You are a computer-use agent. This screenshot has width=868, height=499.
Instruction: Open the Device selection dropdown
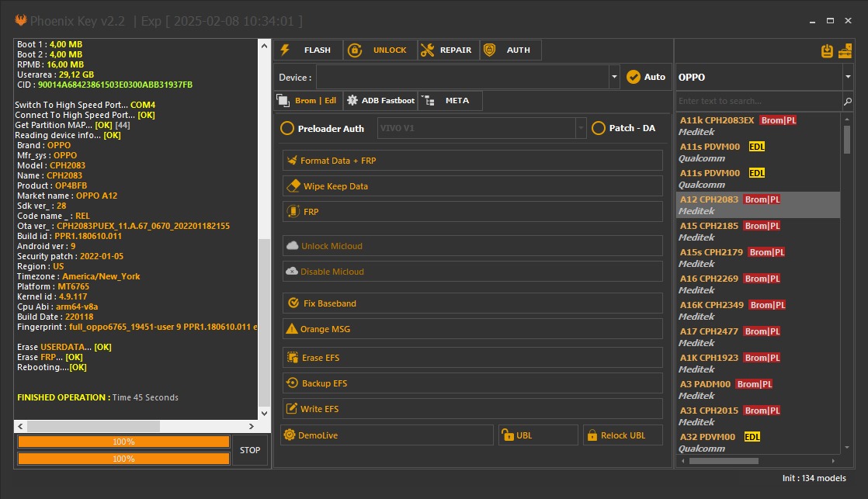614,76
